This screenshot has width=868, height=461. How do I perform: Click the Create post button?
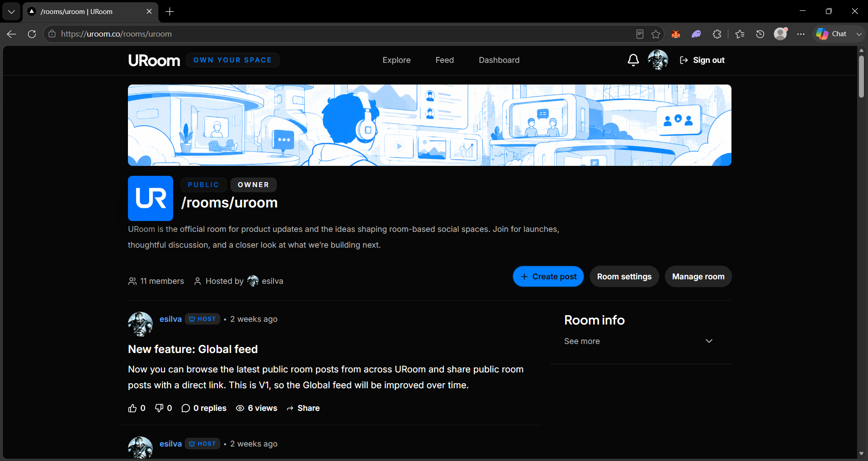pyautogui.click(x=548, y=277)
